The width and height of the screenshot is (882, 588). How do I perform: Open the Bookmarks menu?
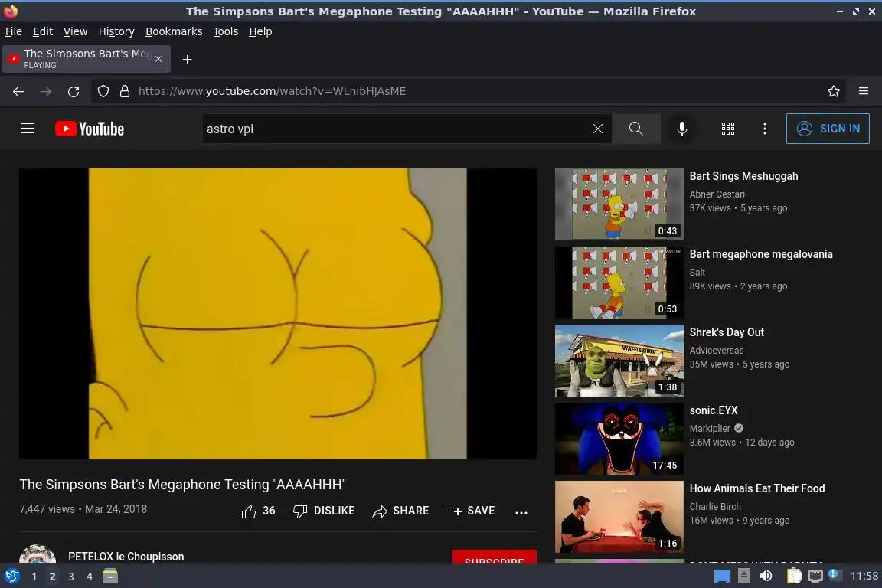click(x=174, y=31)
